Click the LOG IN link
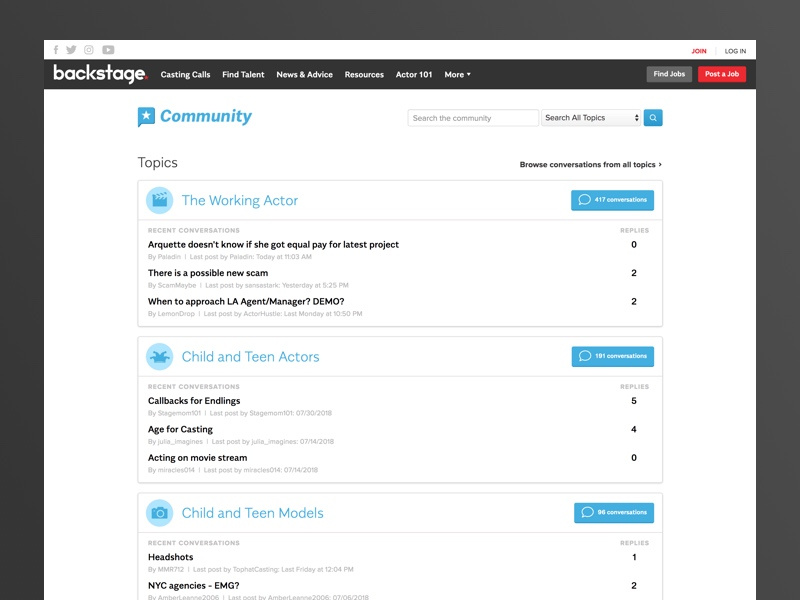 735,51
